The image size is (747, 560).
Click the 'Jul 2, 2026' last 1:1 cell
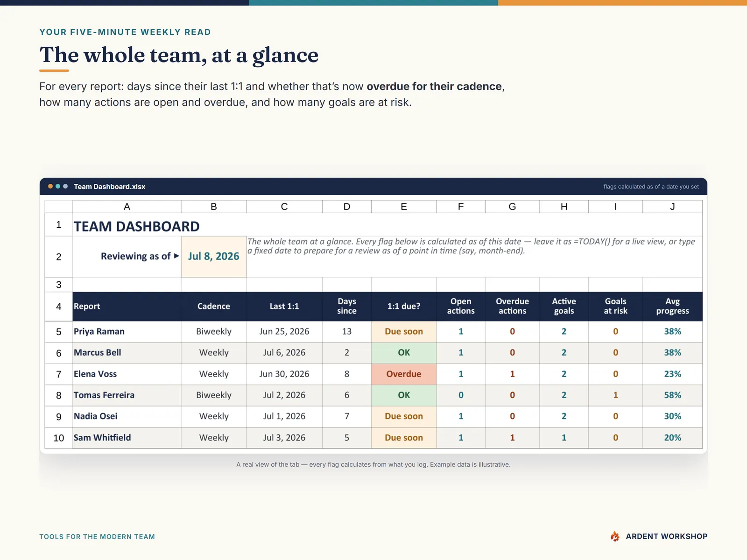click(x=284, y=395)
